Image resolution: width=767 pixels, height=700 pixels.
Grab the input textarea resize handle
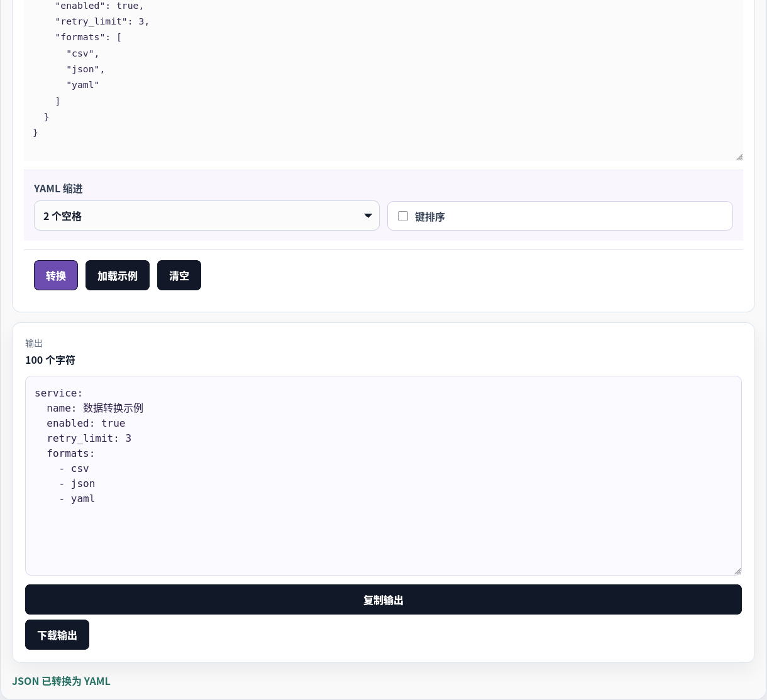pos(739,157)
